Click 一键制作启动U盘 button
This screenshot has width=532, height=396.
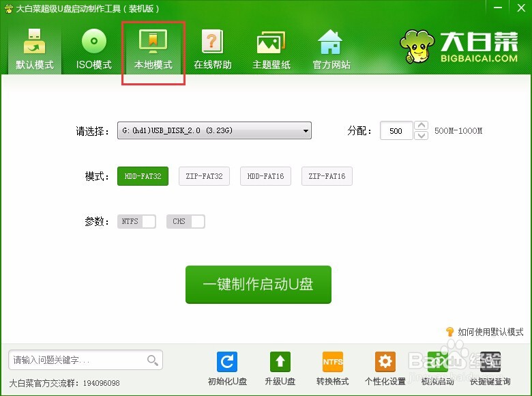click(258, 285)
